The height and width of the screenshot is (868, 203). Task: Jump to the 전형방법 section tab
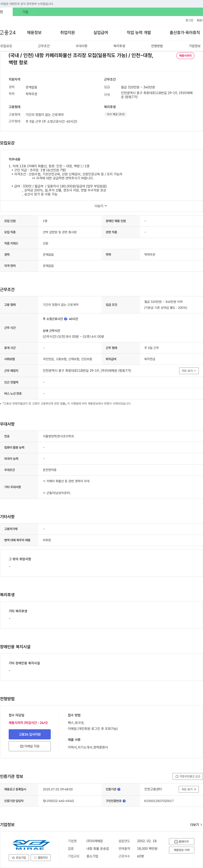pos(157,46)
